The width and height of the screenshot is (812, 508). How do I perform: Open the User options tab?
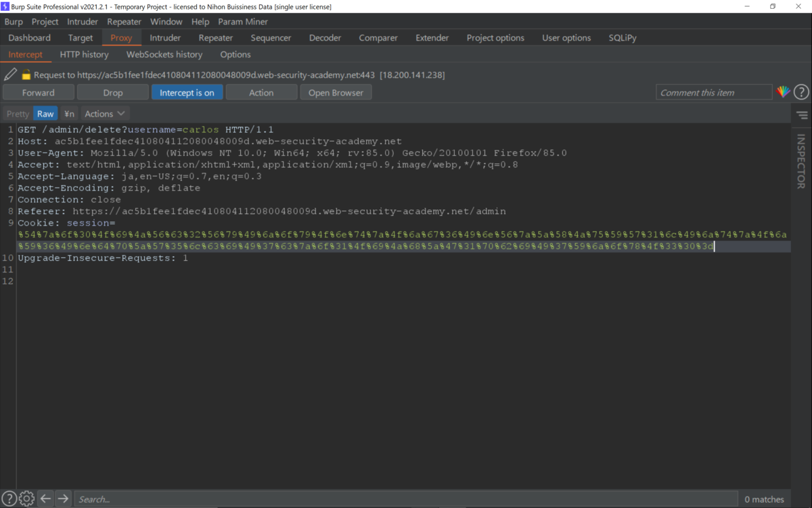pos(566,38)
